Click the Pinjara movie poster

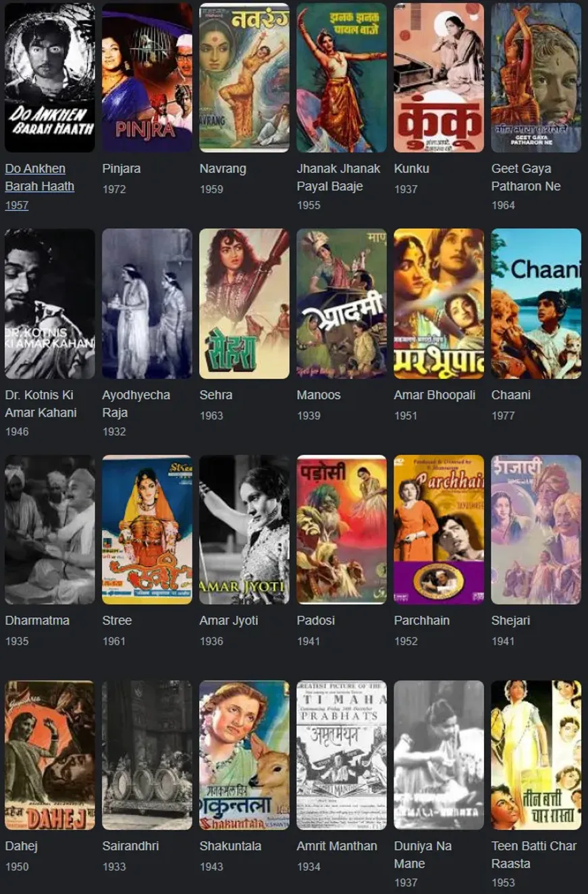click(147, 78)
